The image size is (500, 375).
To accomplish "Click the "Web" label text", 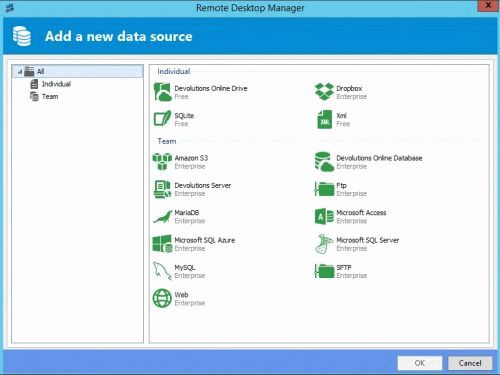I will (x=181, y=295).
